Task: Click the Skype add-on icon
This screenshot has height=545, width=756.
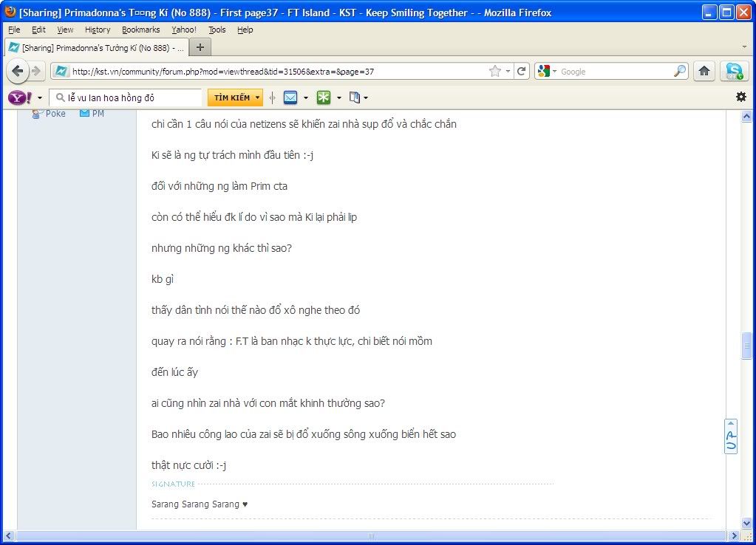Action: click(x=734, y=72)
